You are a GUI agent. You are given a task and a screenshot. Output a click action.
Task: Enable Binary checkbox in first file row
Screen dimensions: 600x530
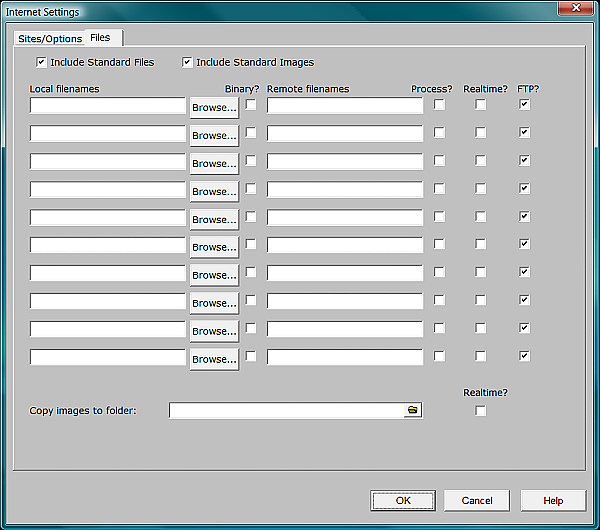(x=251, y=104)
